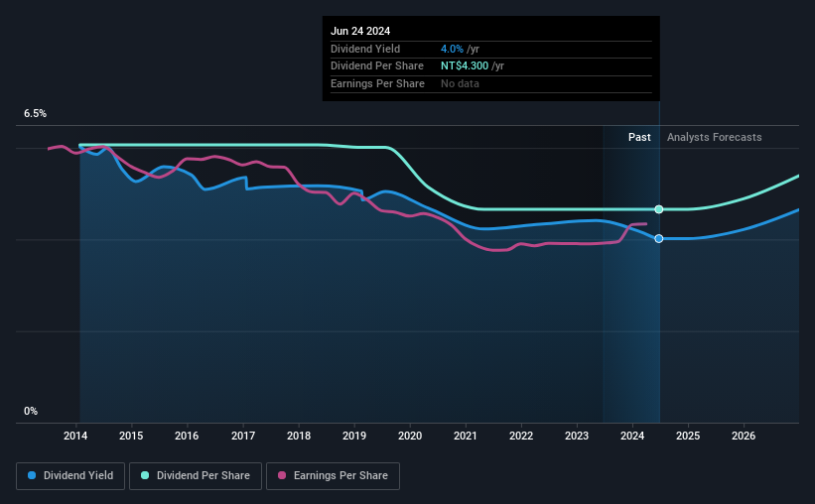Click the 2024 x-axis label

[632, 436]
